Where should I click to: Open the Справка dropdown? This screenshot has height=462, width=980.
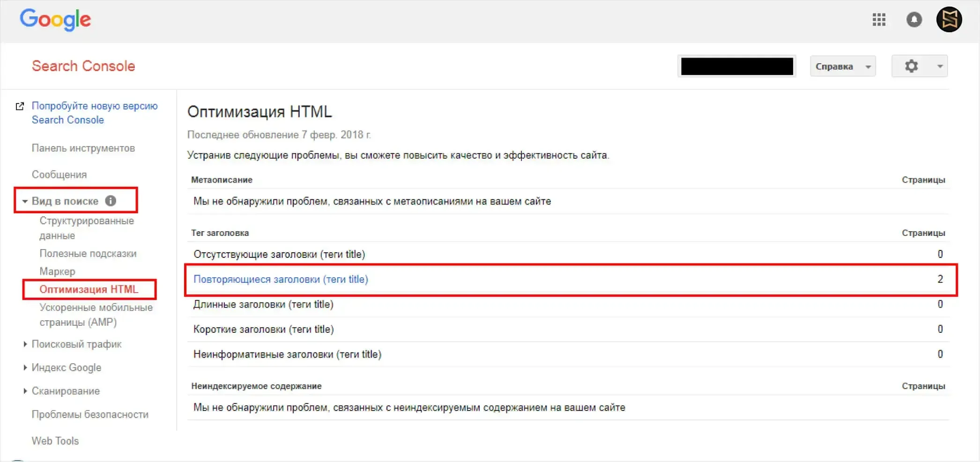pyautogui.click(x=842, y=66)
